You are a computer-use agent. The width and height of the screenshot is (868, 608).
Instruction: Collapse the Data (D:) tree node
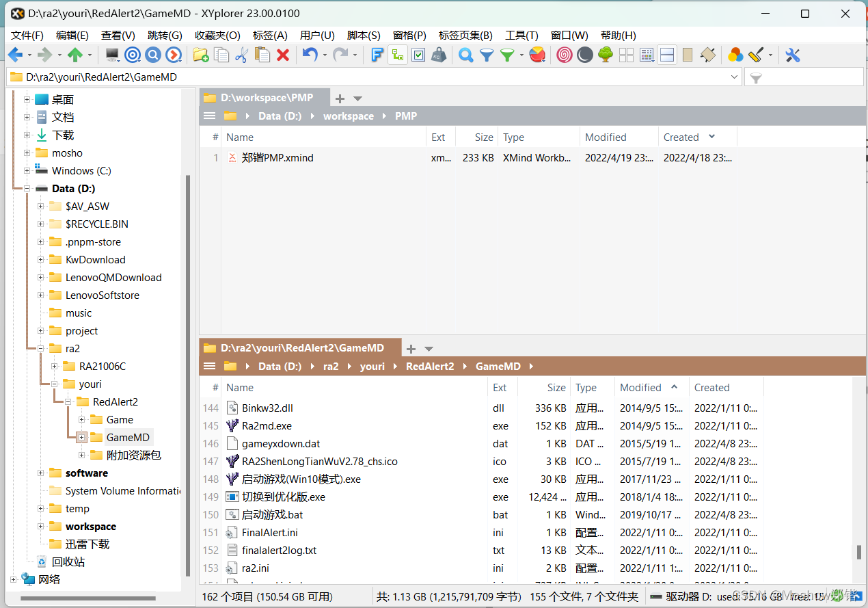pyautogui.click(x=27, y=188)
